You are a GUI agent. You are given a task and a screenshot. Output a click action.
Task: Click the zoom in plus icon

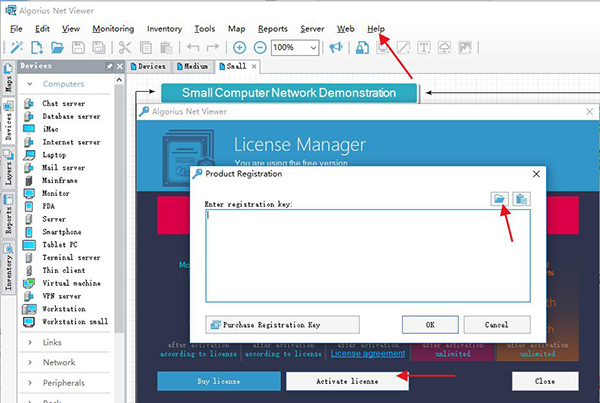tap(239, 47)
